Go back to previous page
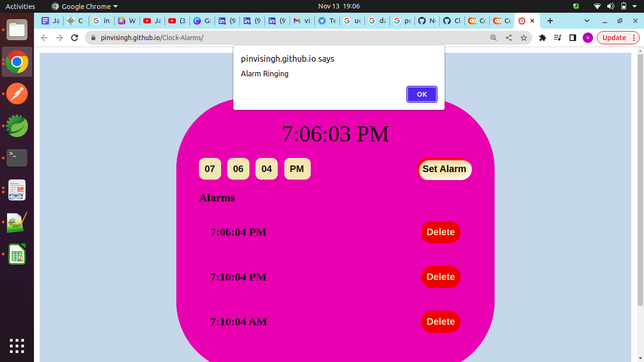 point(44,38)
